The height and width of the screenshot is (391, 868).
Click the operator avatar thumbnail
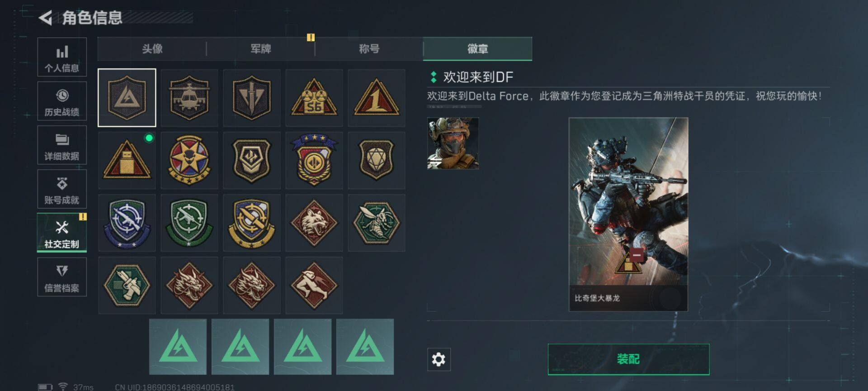(x=453, y=143)
